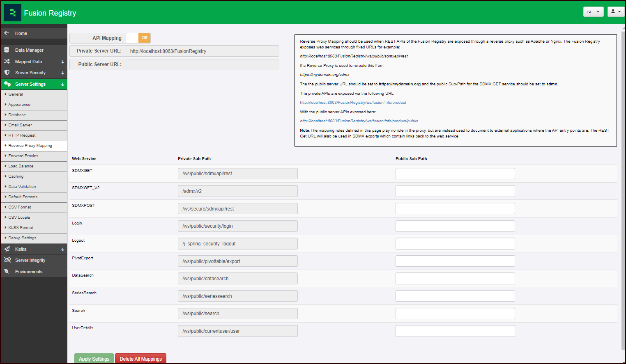The width and height of the screenshot is (626, 364).
Task: Expand the Mapped Data submenu arrow
Action: click(x=63, y=62)
